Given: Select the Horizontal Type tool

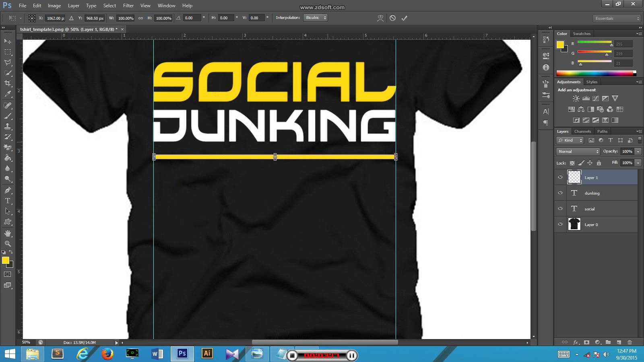Looking at the screenshot, I should coord(8,201).
